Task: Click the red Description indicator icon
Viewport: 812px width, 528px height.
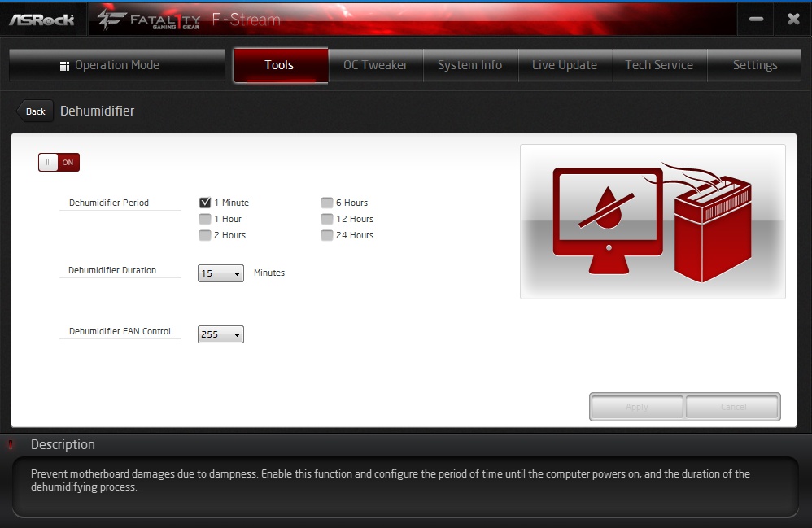Action: (x=11, y=445)
